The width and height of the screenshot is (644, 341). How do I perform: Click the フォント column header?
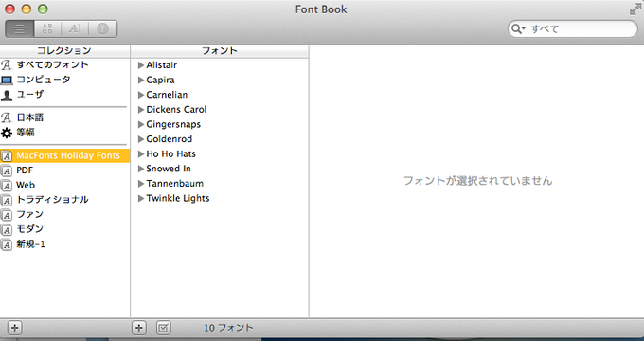pos(220,51)
